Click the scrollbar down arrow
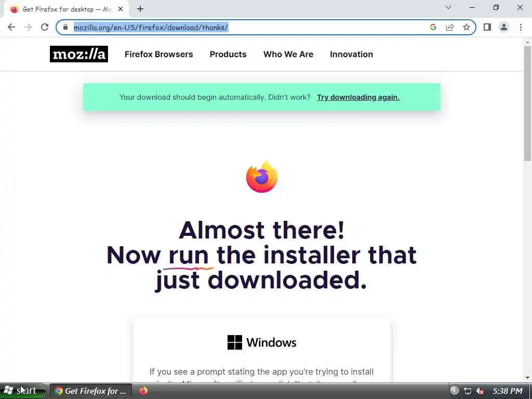The width and height of the screenshot is (532, 399). 528,378
